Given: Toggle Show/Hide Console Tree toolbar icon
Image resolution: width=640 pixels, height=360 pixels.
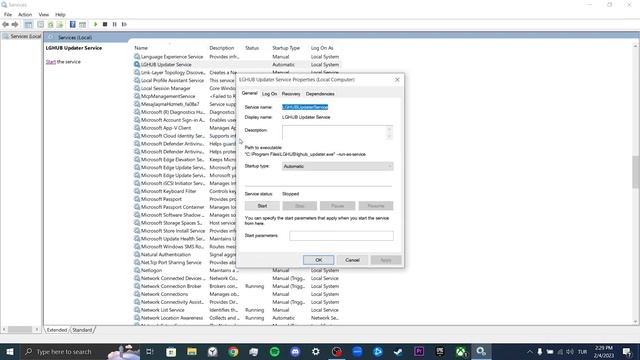Looking at the screenshot, I should click(x=28, y=24).
